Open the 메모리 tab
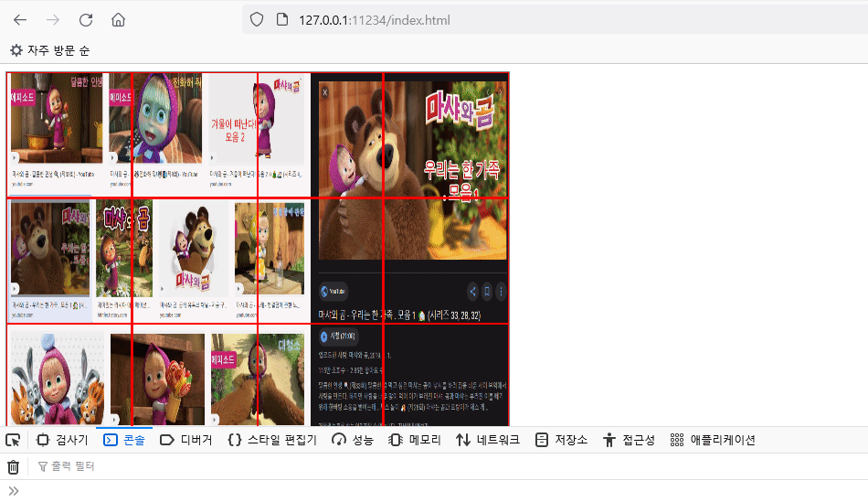The width and height of the screenshot is (868, 502). pos(415,440)
